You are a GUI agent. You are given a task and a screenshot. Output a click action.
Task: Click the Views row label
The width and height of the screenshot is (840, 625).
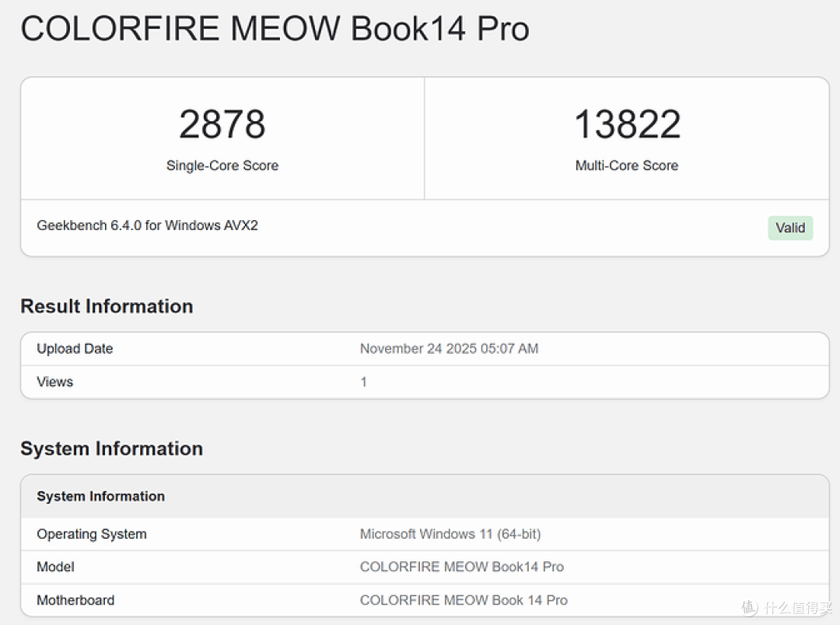coord(54,382)
